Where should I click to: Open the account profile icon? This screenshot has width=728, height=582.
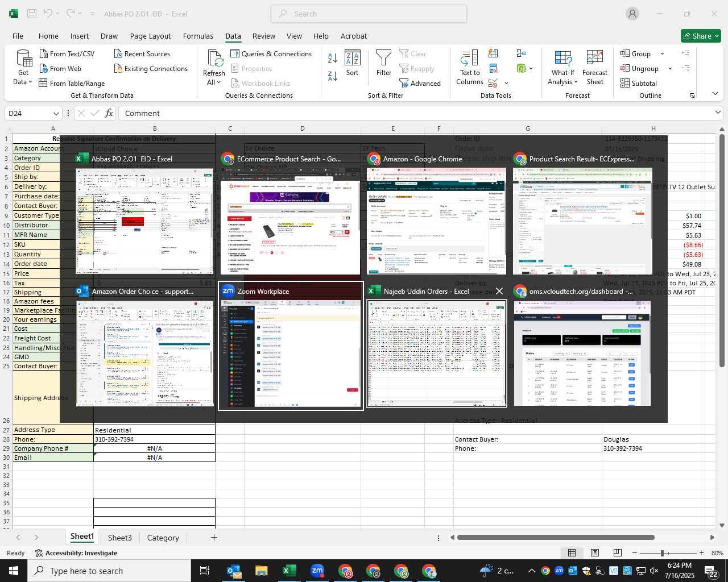pos(632,14)
